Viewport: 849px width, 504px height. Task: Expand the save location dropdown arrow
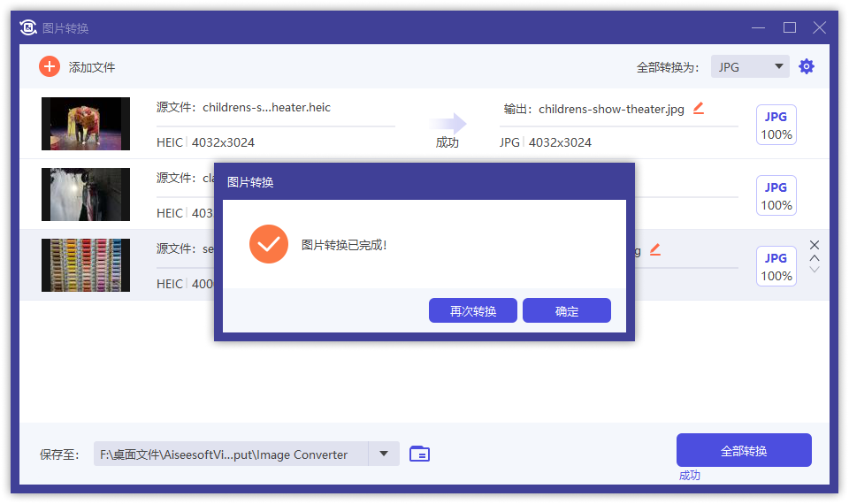[384, 454]
